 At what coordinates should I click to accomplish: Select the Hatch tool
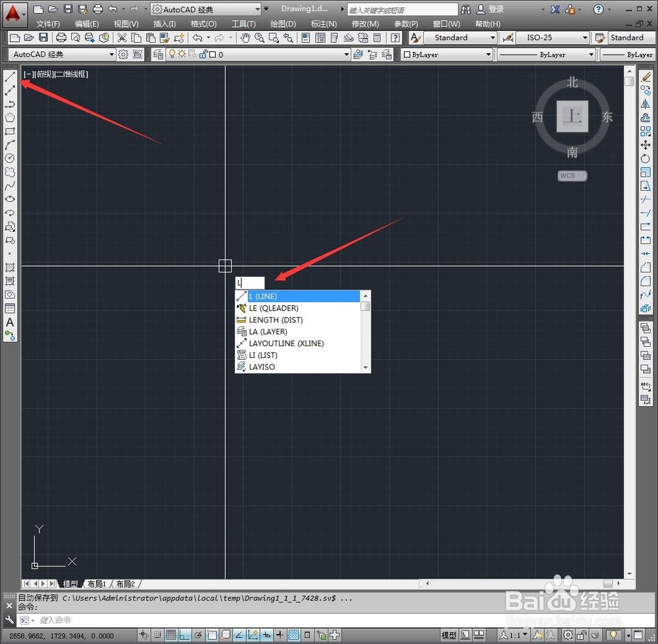pos(10,267)
